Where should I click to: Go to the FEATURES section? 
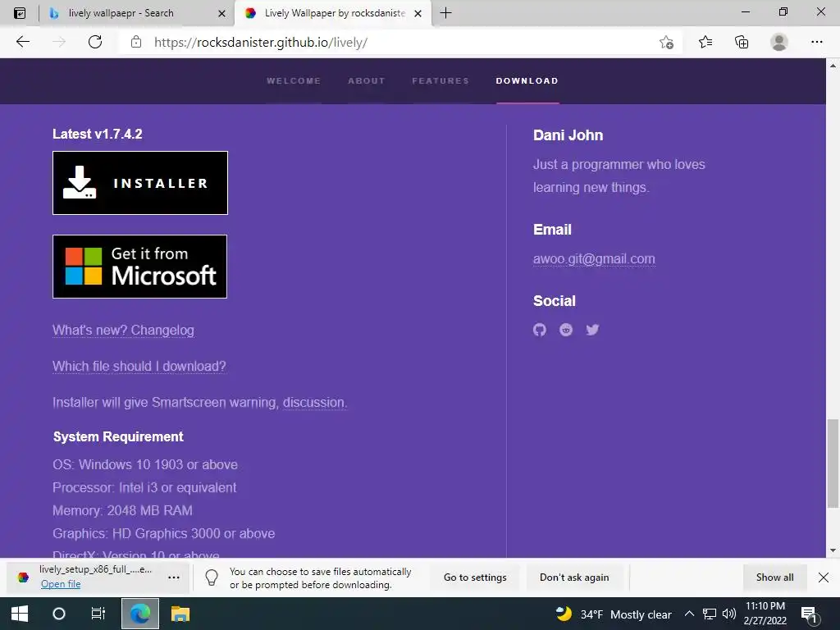click(x=441, y=81)
